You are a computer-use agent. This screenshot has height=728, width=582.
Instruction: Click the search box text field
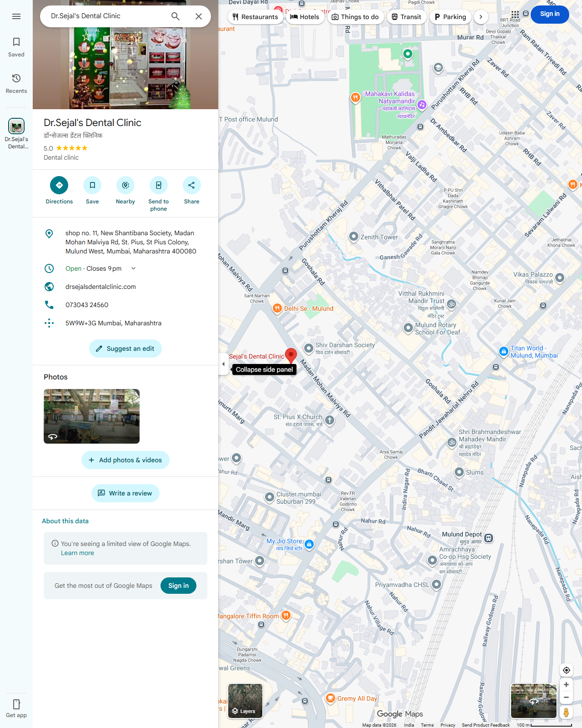click(x=105, y=16)
